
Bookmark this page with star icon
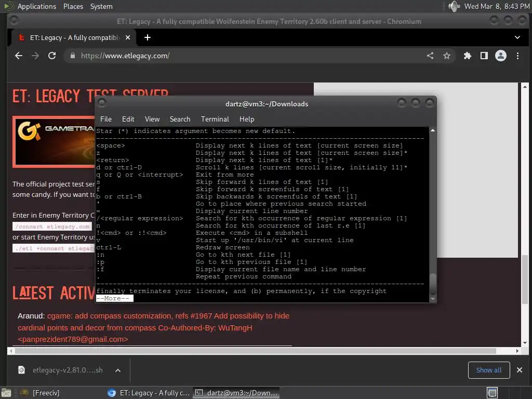(447, 56)
